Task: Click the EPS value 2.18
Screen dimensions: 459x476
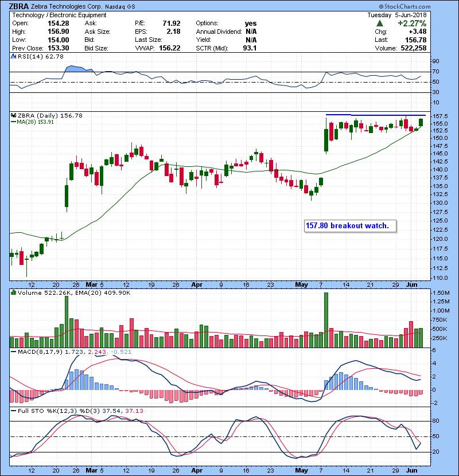Action: coord(173,32)
